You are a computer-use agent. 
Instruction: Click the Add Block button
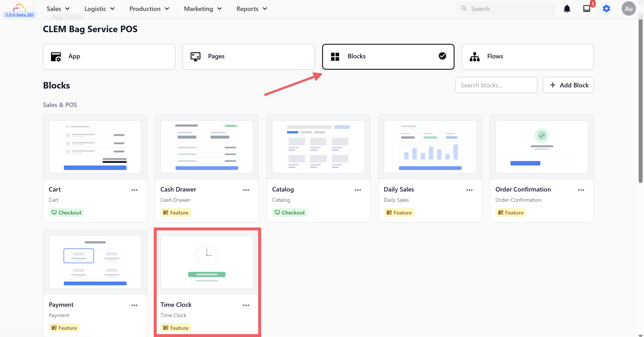[x=568, y=85]
